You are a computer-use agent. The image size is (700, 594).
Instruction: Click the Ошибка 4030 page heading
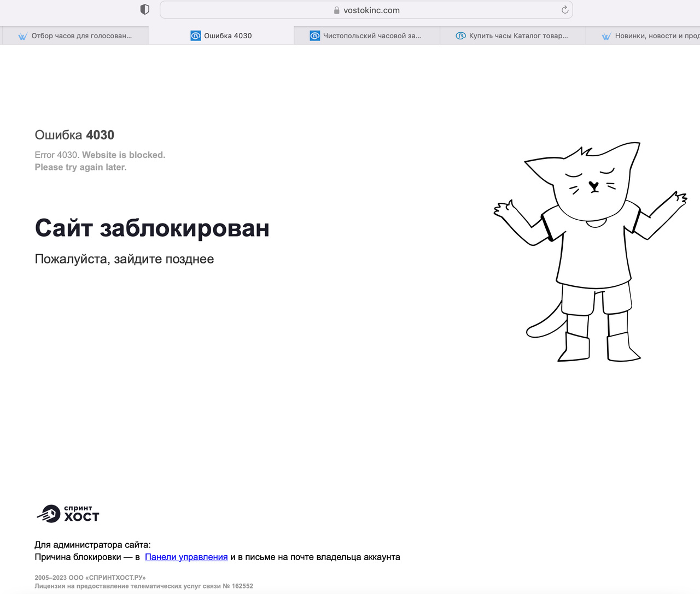tap(74, 135)
